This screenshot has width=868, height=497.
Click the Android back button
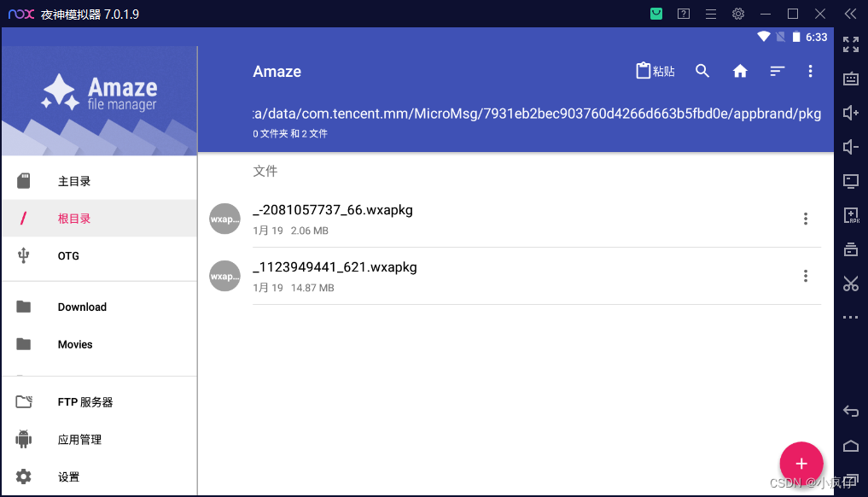pos(851,411)
